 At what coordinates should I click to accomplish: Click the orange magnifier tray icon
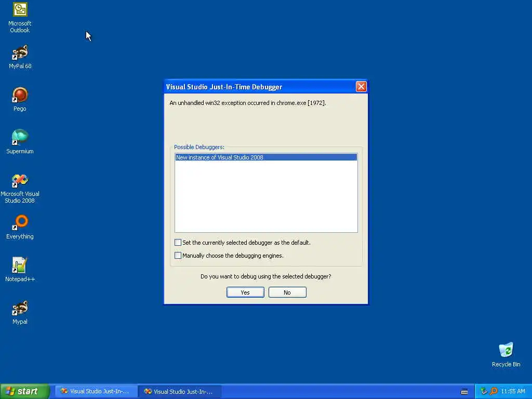click(494, 391)
